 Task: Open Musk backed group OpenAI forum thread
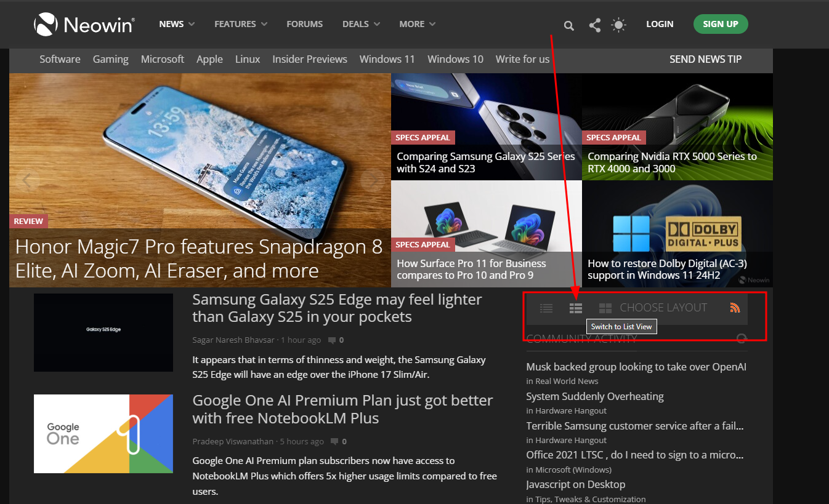click(636, 367)
